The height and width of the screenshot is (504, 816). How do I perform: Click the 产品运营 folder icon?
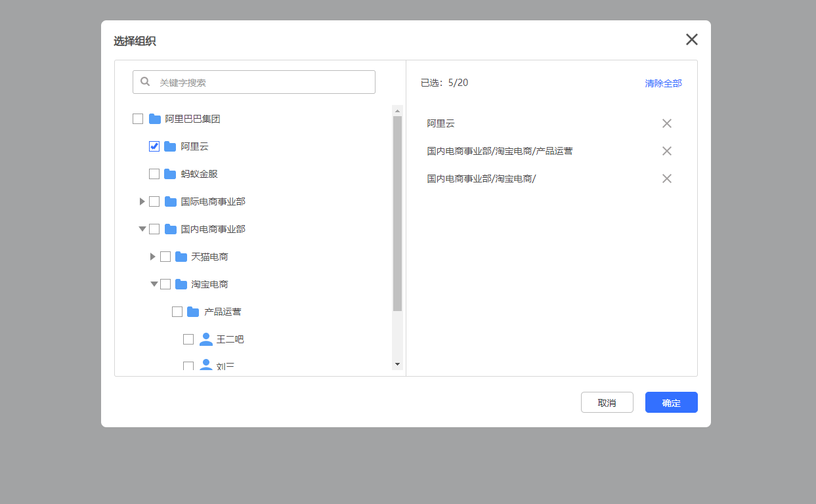coord(193,312)
